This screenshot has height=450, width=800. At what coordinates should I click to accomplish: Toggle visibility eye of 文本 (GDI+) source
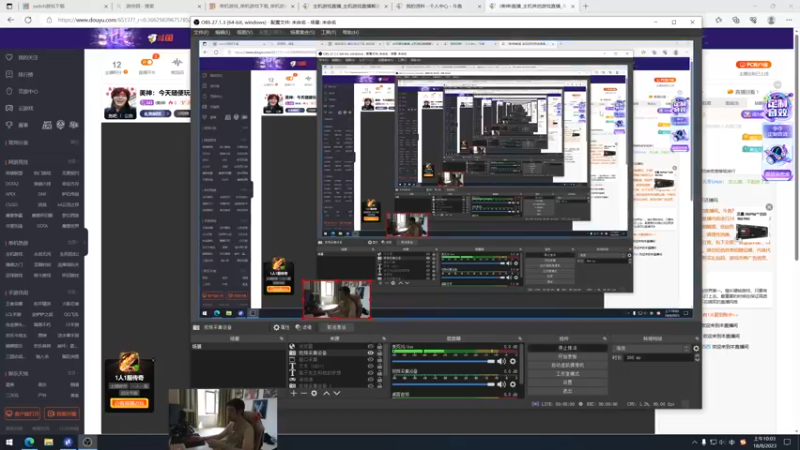click(371, 366)
